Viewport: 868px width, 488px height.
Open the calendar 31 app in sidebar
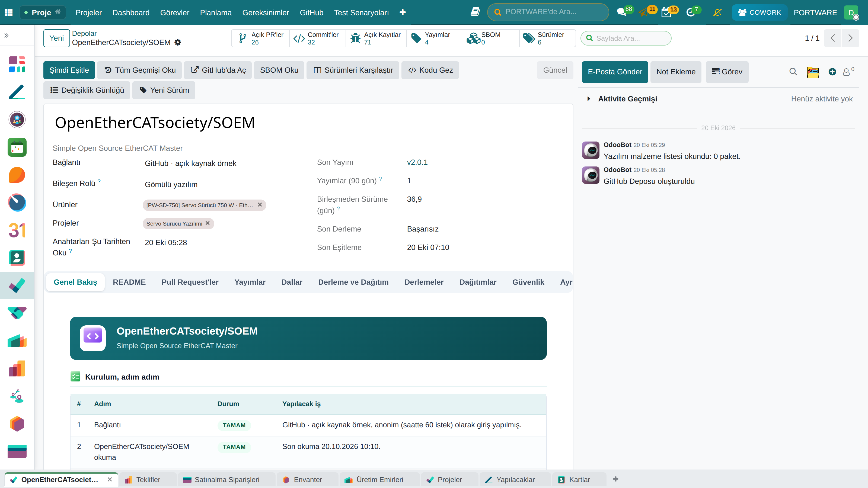coord(17,230)
